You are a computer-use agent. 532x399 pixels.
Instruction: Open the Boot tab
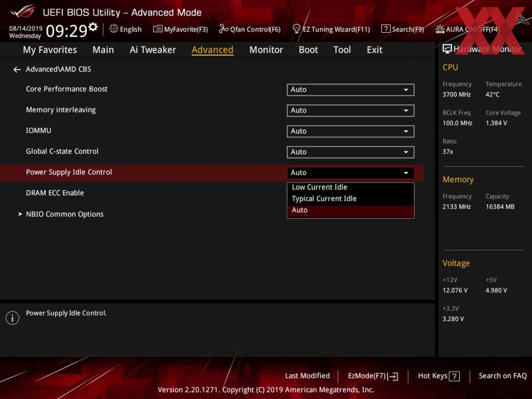point(308,50)
